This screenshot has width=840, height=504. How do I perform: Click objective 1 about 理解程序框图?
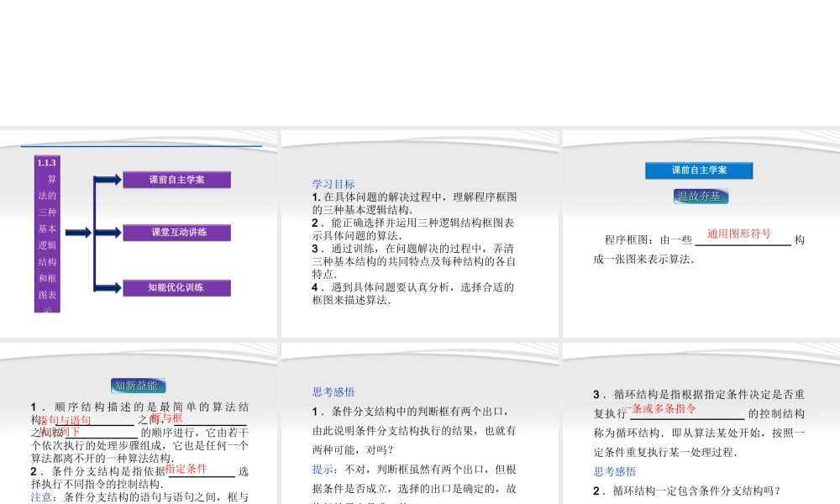(415, 203)
